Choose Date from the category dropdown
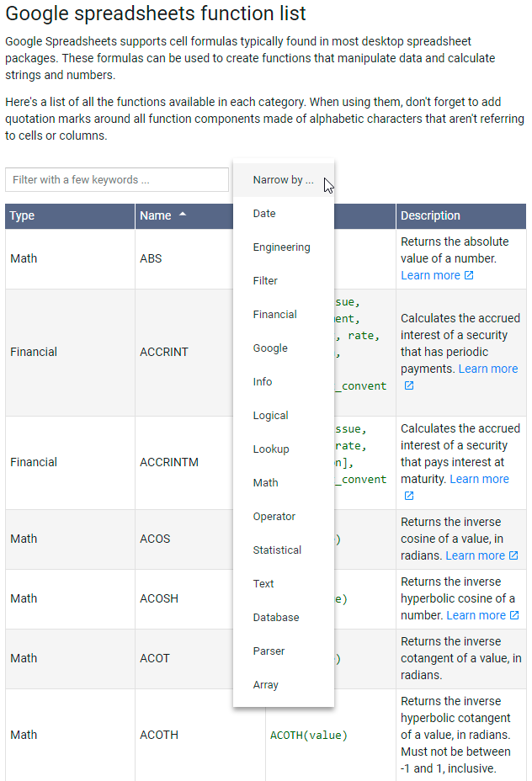The height and width of the screenshot is (781, 532). click(264, 214)
